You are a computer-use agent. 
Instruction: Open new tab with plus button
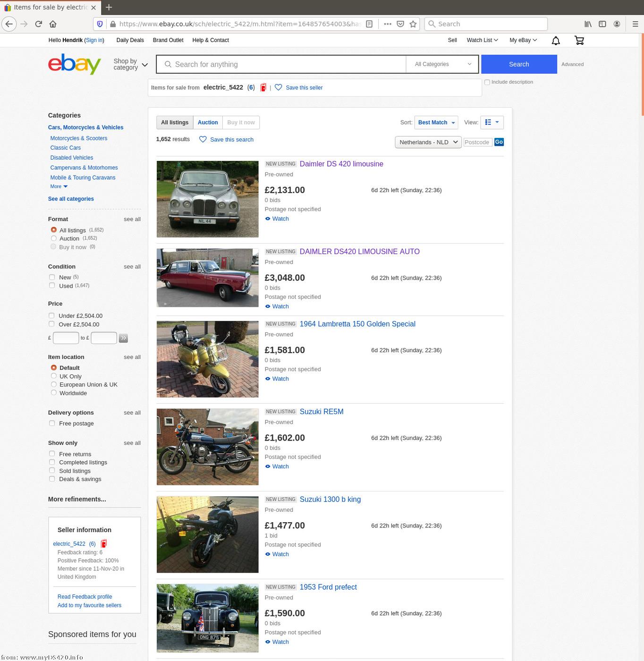(109, 7)
